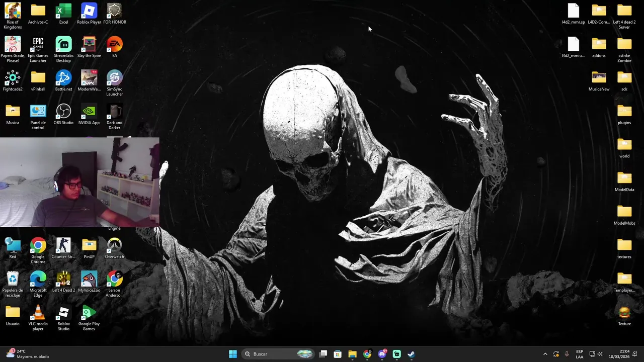The width and height of the screenshot is (644, 362).
Task: Launch Roblox Studio
Action: coord(63,318)
